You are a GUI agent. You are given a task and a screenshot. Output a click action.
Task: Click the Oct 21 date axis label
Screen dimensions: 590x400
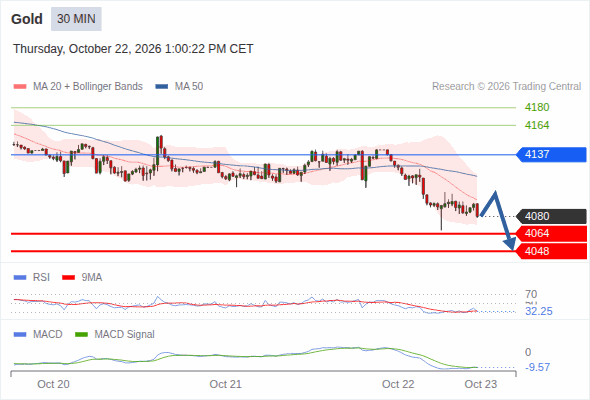tap(225, 384)
